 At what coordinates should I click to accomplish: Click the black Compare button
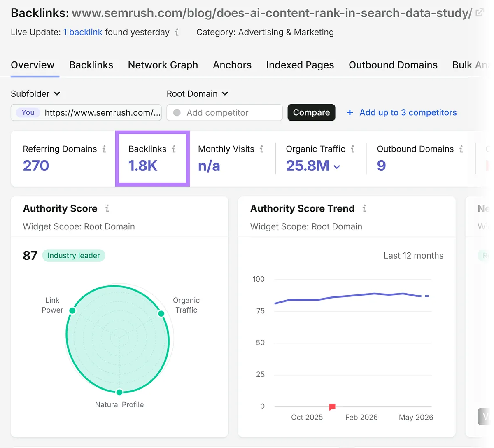311,112
